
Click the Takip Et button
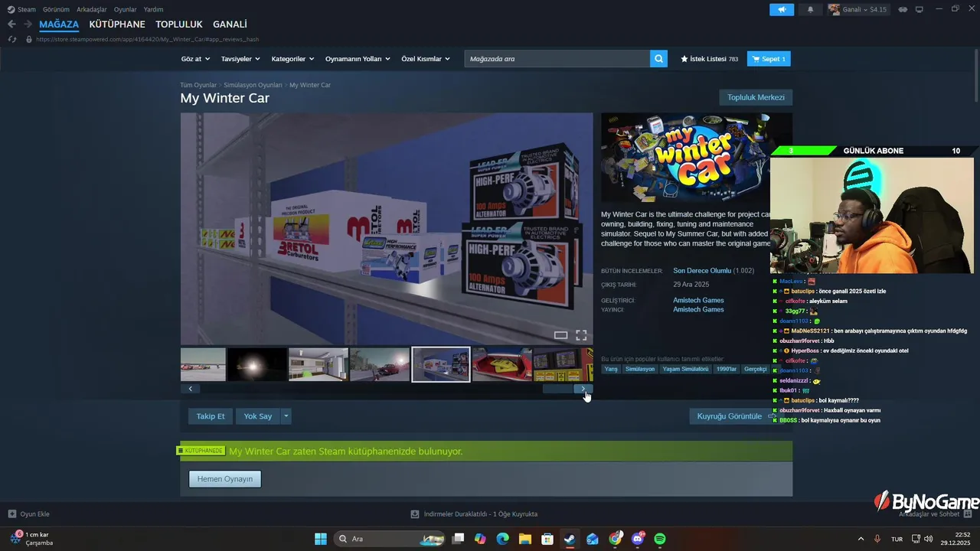pos(211,416)
